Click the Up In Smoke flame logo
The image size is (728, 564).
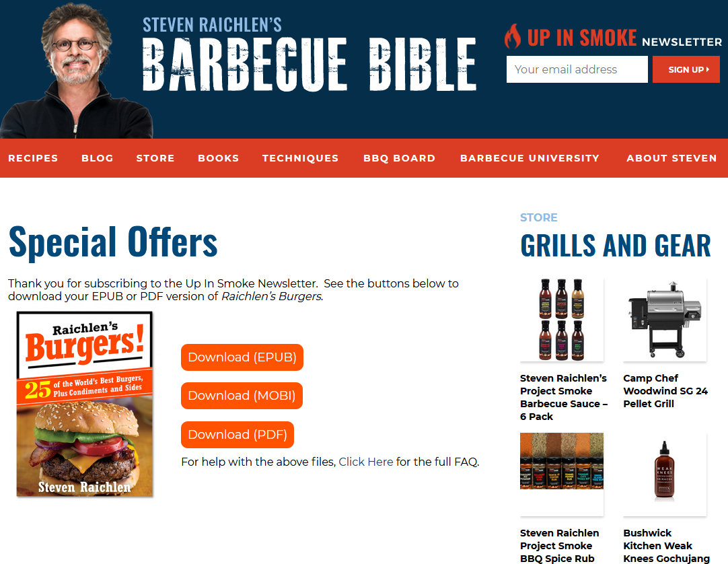(513, 36)
